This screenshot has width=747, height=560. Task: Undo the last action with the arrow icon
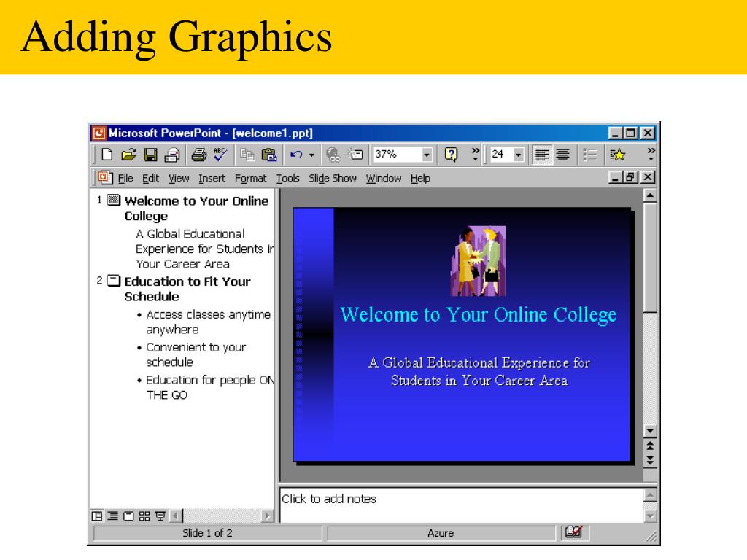click(296, 155)
